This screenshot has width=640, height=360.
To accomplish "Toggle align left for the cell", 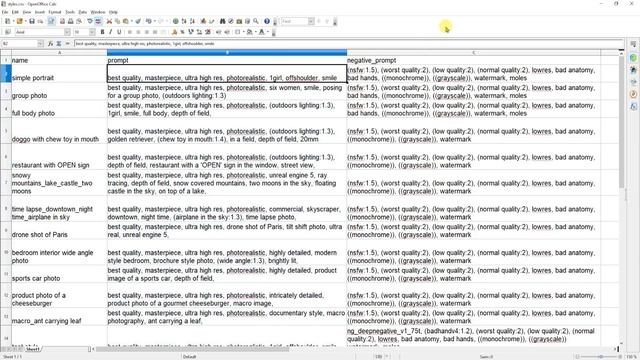I will pos(130,32).
